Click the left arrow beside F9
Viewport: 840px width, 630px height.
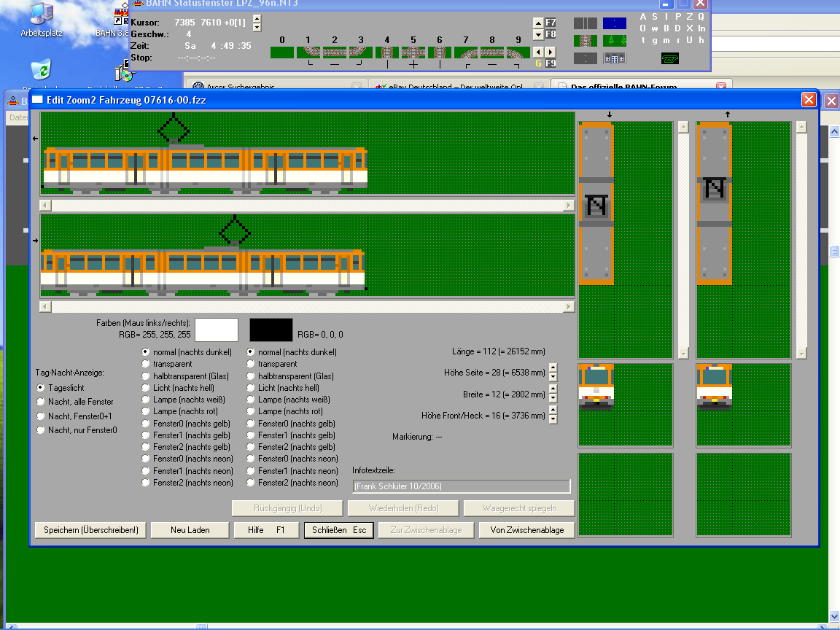click(x=539, y=52)
